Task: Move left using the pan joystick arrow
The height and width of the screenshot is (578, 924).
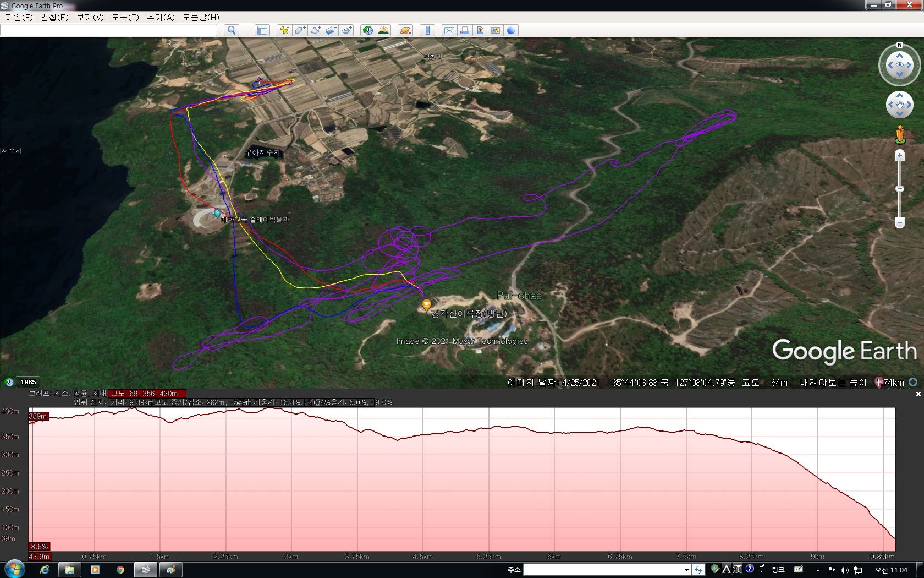Action: pos(891,105)
